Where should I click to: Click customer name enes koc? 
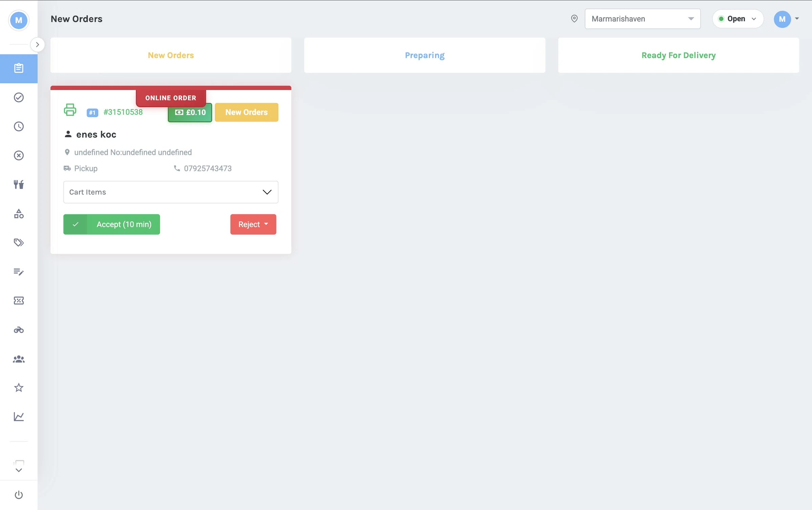pos(96,134)
